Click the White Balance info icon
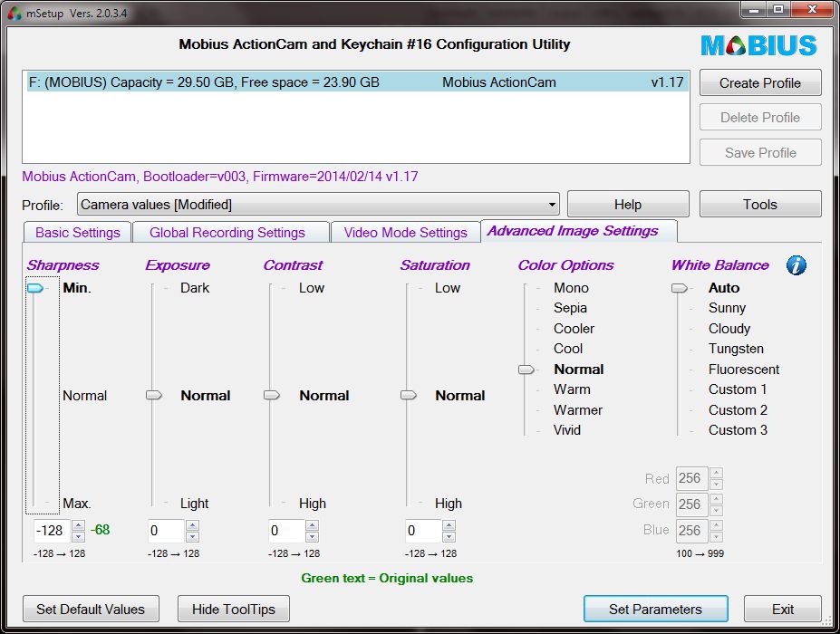This screenshot has width=840, height=634. [x=797, y=265]
